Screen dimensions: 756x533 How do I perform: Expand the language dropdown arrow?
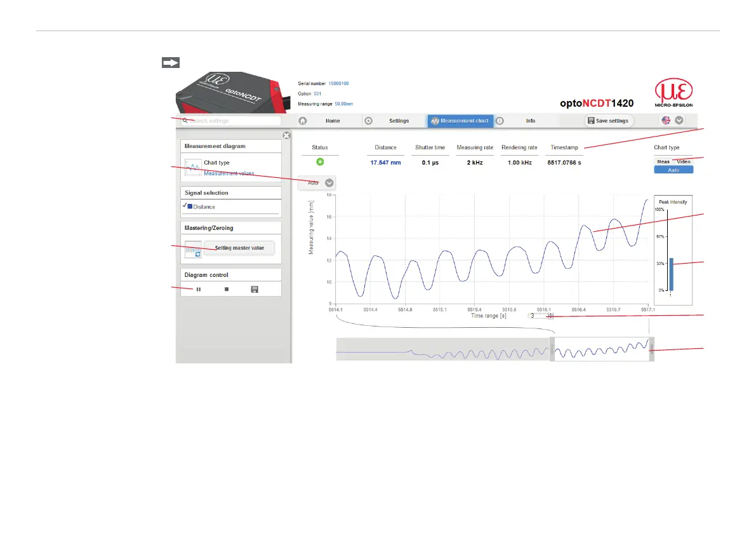coord(679,121)
